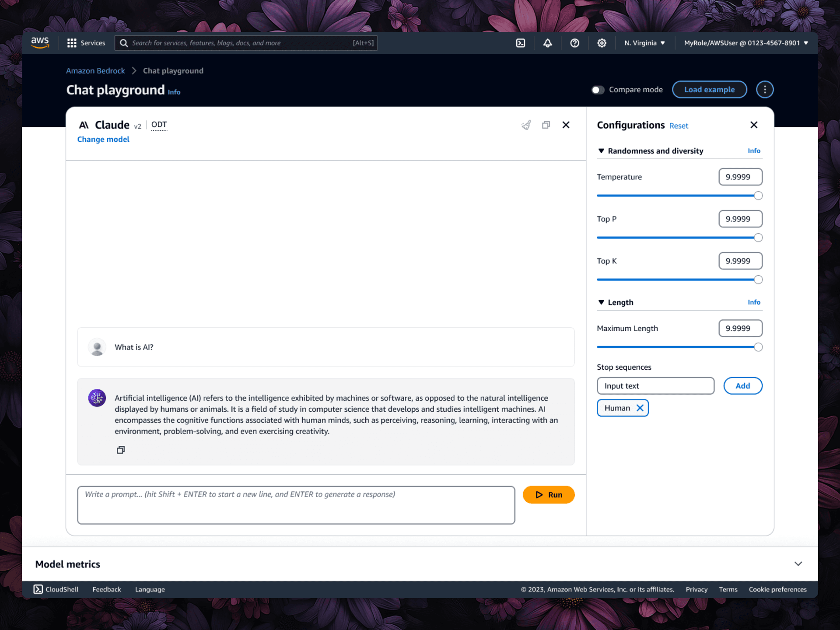Reset the configurations
The width and height of the screenshot is (840, 630).
(679, 126)
